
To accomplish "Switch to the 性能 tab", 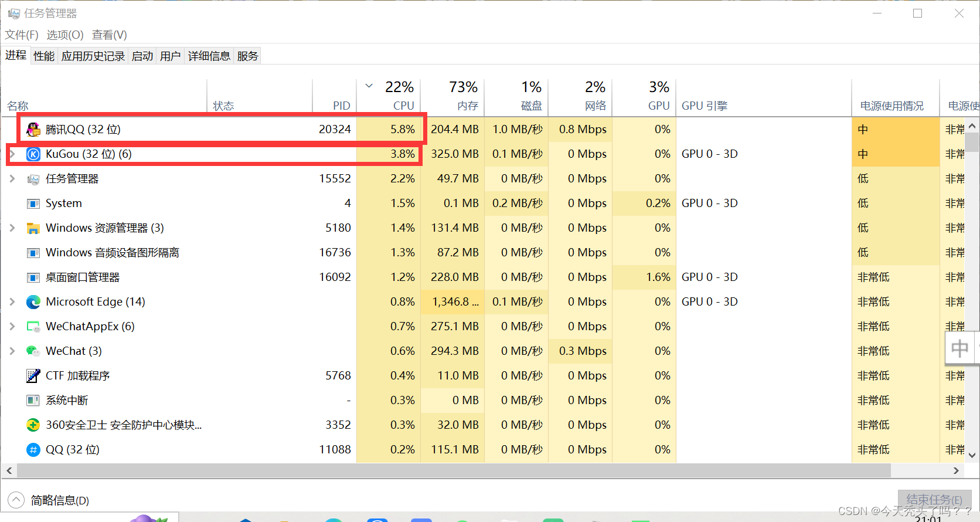I will point(44,56).
